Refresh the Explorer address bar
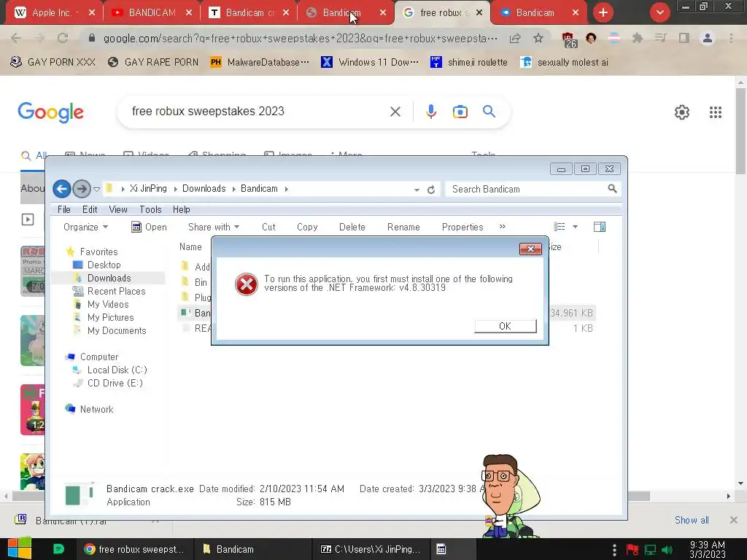 click(431, 190)
